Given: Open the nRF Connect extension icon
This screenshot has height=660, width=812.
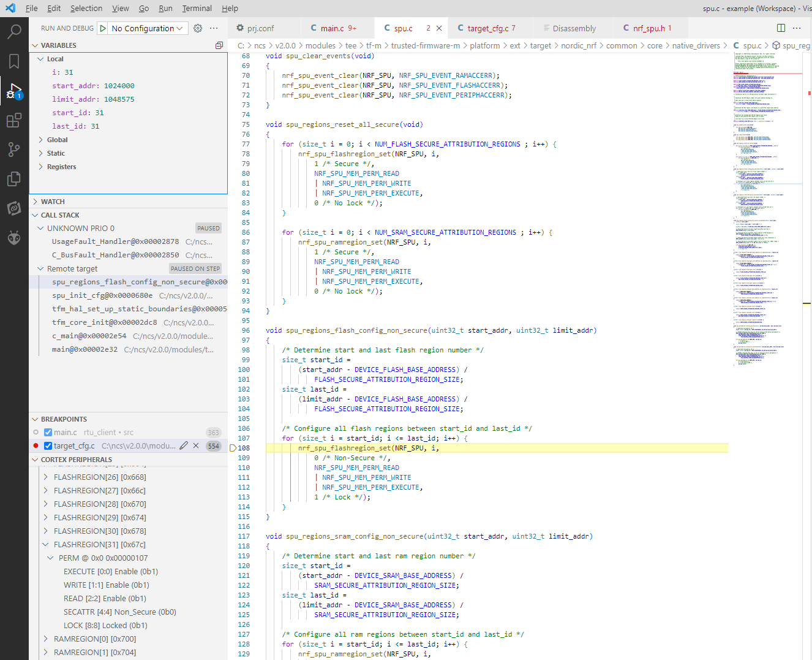Looking at the screenshot, I should click(x=14, y=208).
